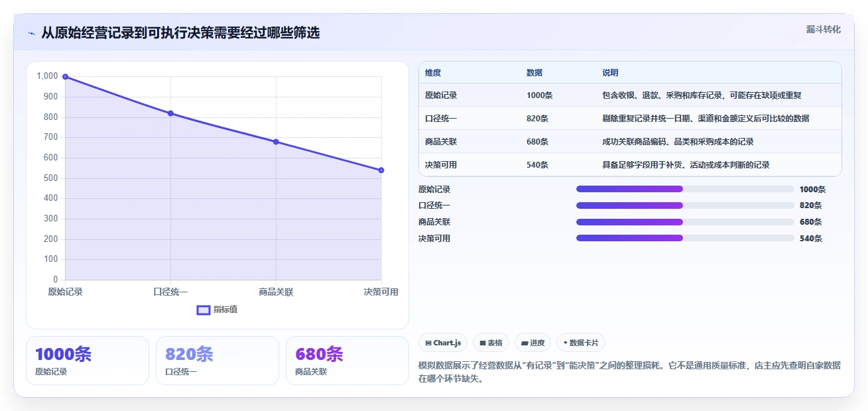Click table cell showing 820条
This screenshot has width=868, height=411.
tap(537, 119)
